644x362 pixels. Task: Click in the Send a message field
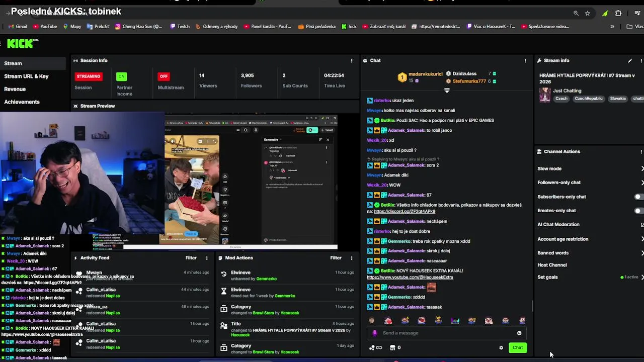tap(448, 333)
